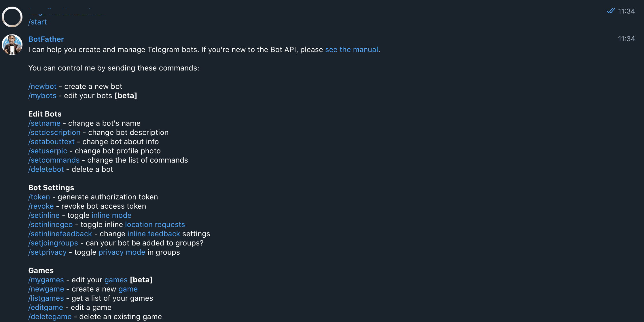This screenshot has height=322, width=644.
Task: Open the 'privacy mode' link
Action: coord(122,252)
